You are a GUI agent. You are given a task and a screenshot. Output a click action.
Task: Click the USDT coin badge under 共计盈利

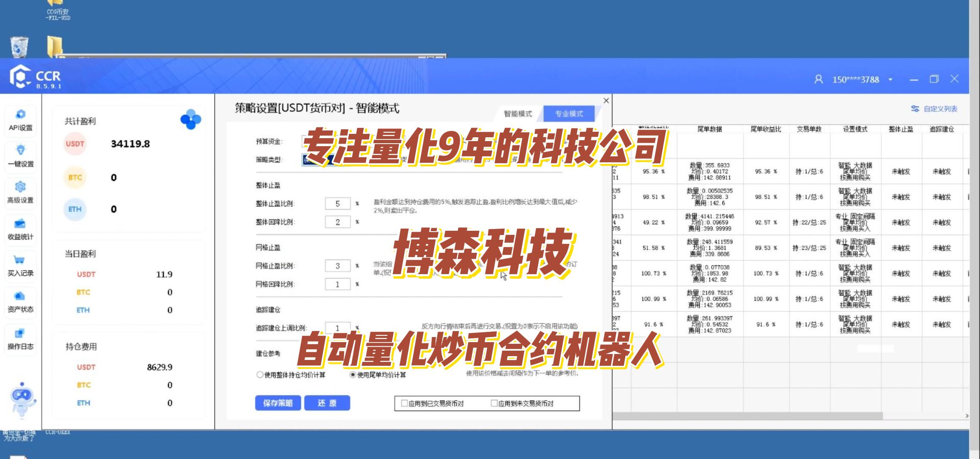click(75, 144)
